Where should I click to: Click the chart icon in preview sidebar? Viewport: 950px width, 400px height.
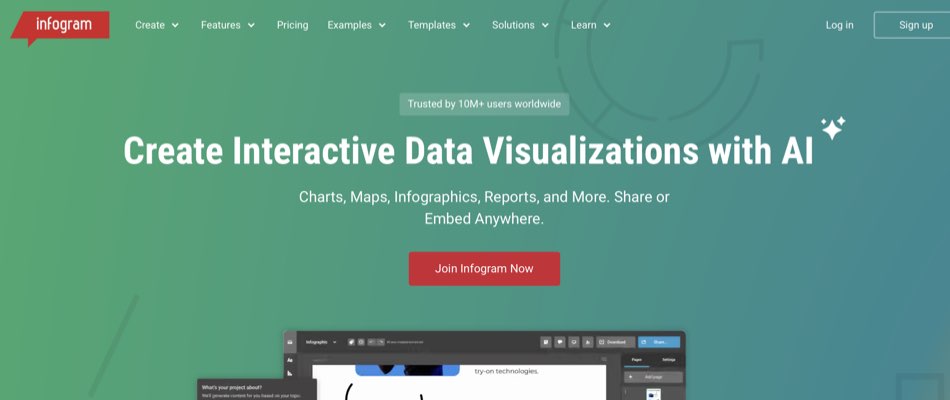pyautogui.click(x=290, y=374)
